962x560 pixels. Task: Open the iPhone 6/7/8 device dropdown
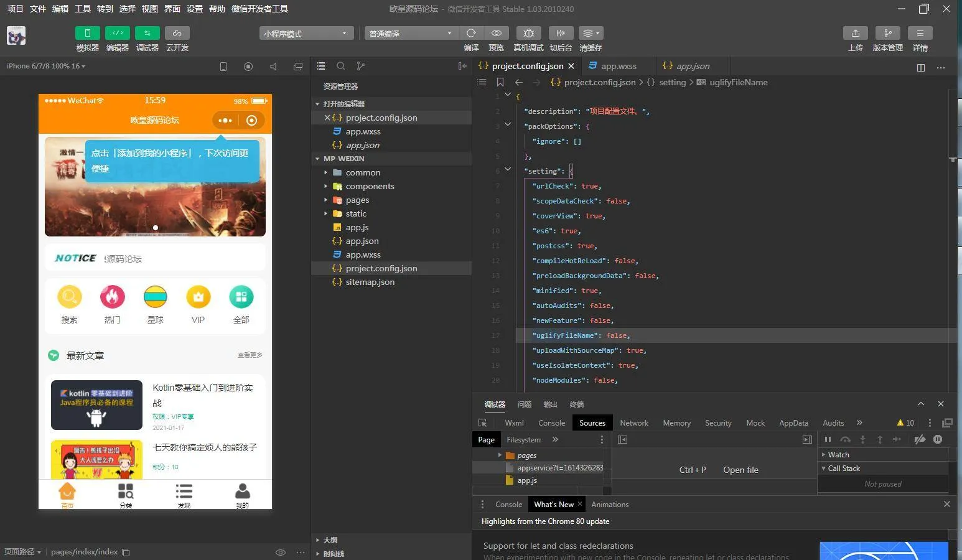46,66
